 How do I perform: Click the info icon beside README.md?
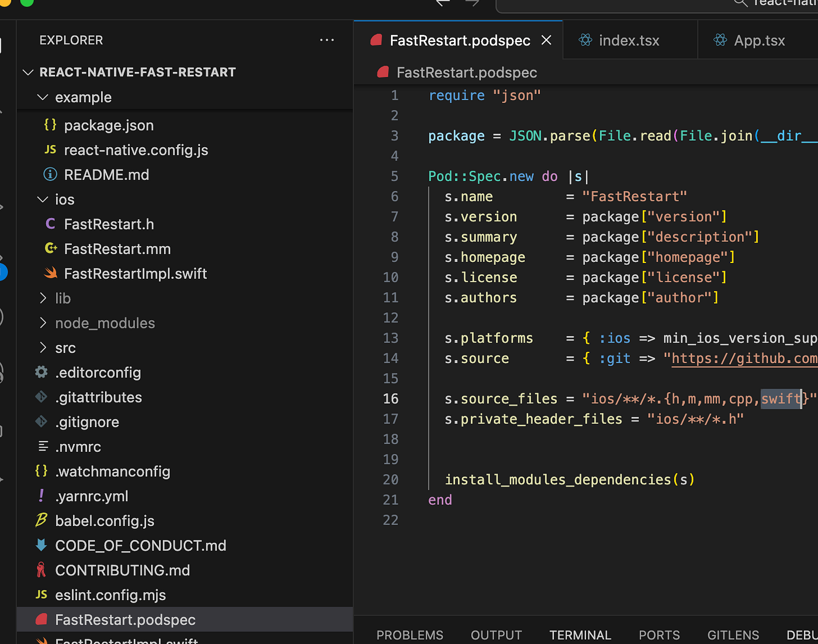tap(50, 174)
